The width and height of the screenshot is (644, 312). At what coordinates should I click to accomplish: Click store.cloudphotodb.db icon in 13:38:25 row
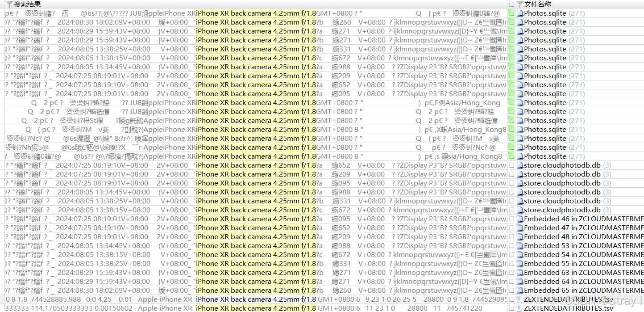pos(520,201)
